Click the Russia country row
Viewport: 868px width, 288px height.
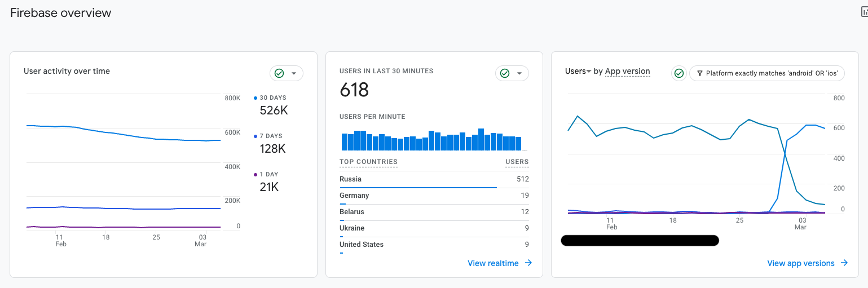click(x=434, y=180)
